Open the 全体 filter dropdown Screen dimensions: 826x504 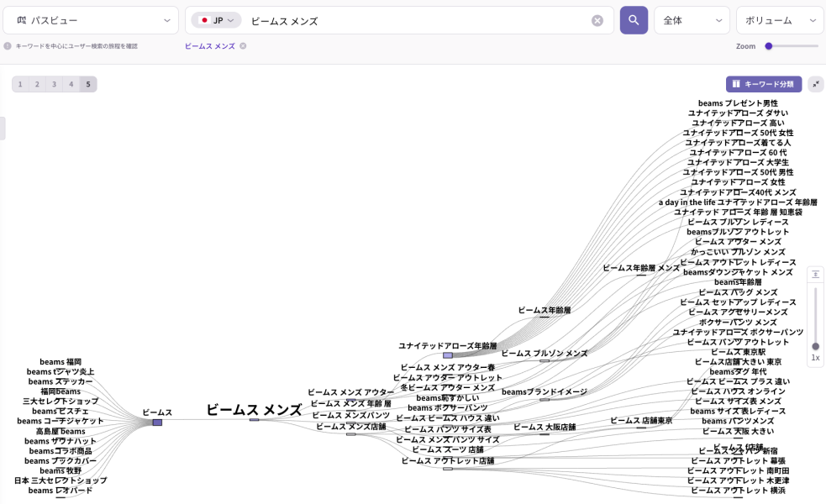click(x=692, y=20)
